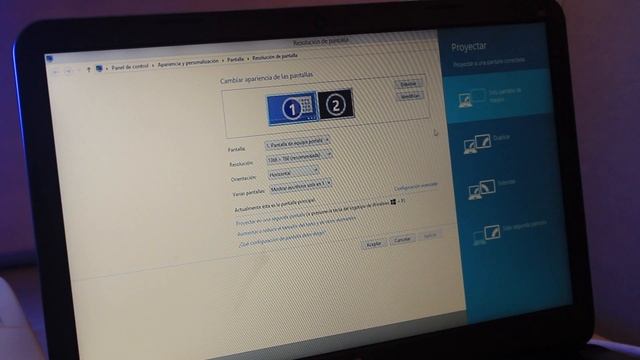Open '¿Qué configuración de pantalla debo elegir?' link
Image resolution: width=640 pixels, height=360 pixels.
pos(282,239)
